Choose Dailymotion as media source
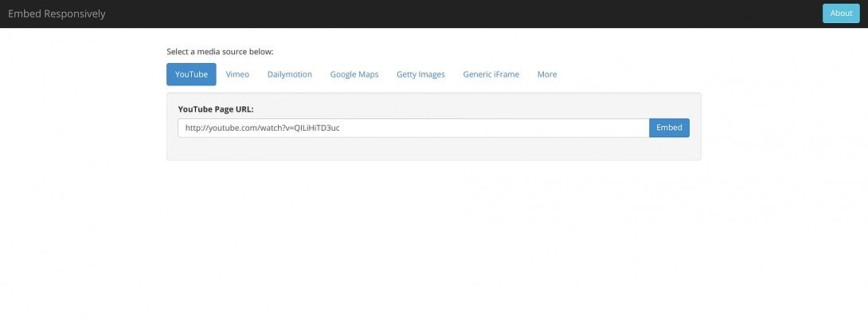 [x=290, y=74]
